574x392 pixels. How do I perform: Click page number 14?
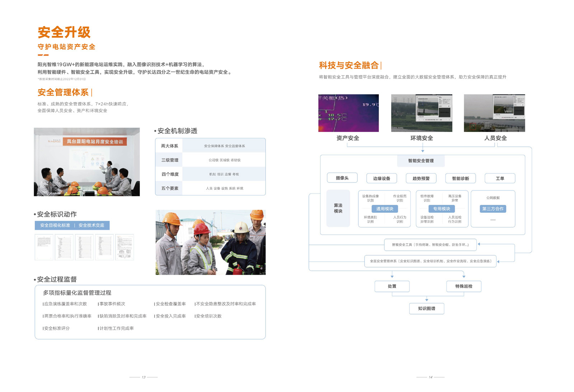point(430,377)
